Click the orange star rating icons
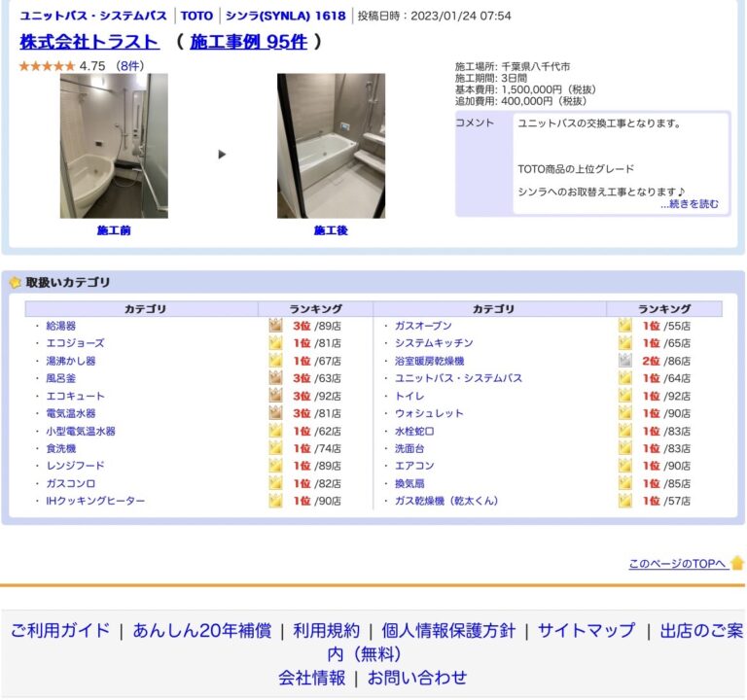Screen dimensions: 747x700 (x=47, y=66)
